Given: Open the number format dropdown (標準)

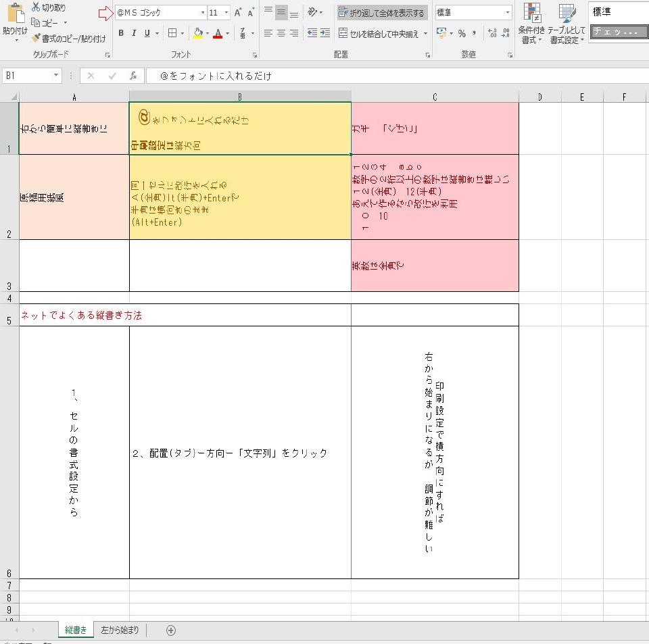Looking at the screenshot, I should click(508, 13).
